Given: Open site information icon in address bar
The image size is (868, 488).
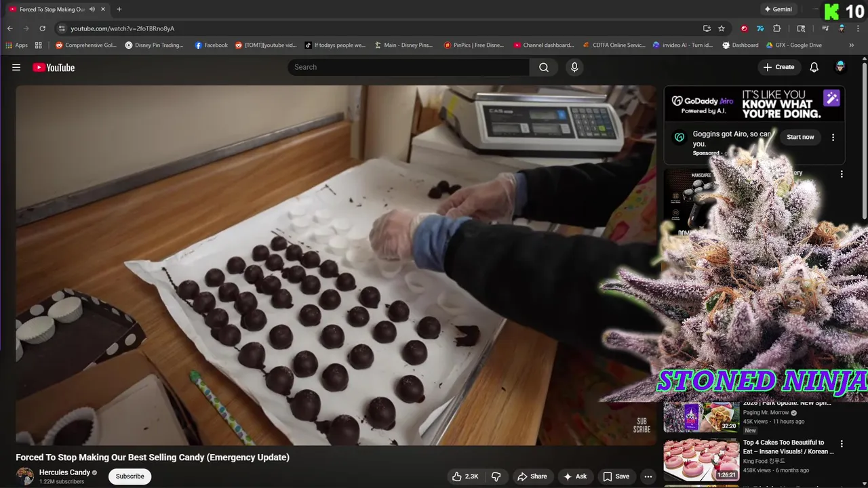Looking at the screenshot, I should [62, 28].
